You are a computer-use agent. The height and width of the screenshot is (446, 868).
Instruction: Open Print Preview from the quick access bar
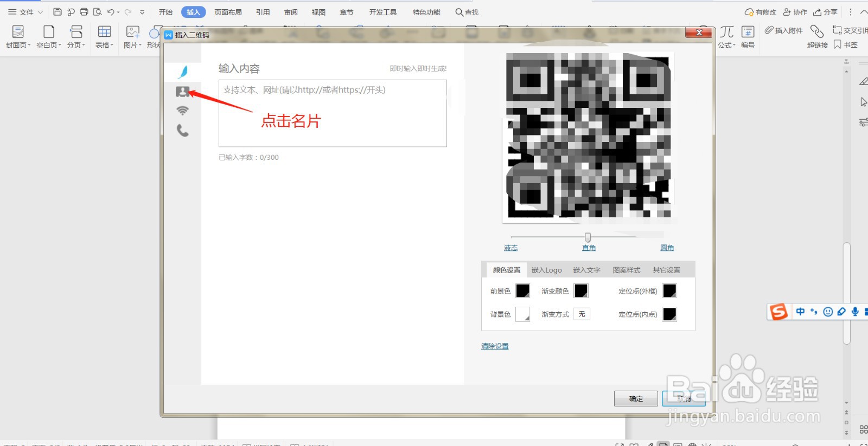point(98,12)
